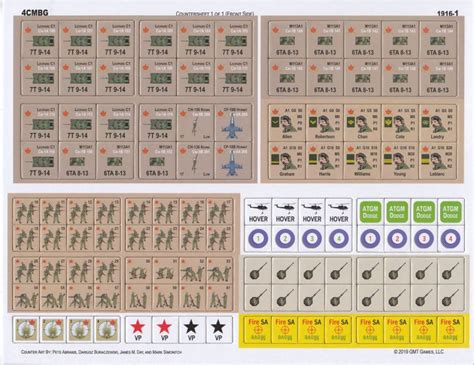This screenshot has width=474, height=365.
Task: Click the 1916-1 sheet number label
Action: tap(447, 13)
